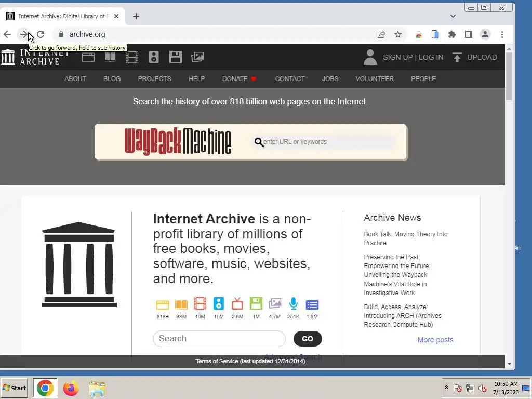Open the Audio speaker icon in top nav
The width and height of the screenshot is (532, 399).
154,57
